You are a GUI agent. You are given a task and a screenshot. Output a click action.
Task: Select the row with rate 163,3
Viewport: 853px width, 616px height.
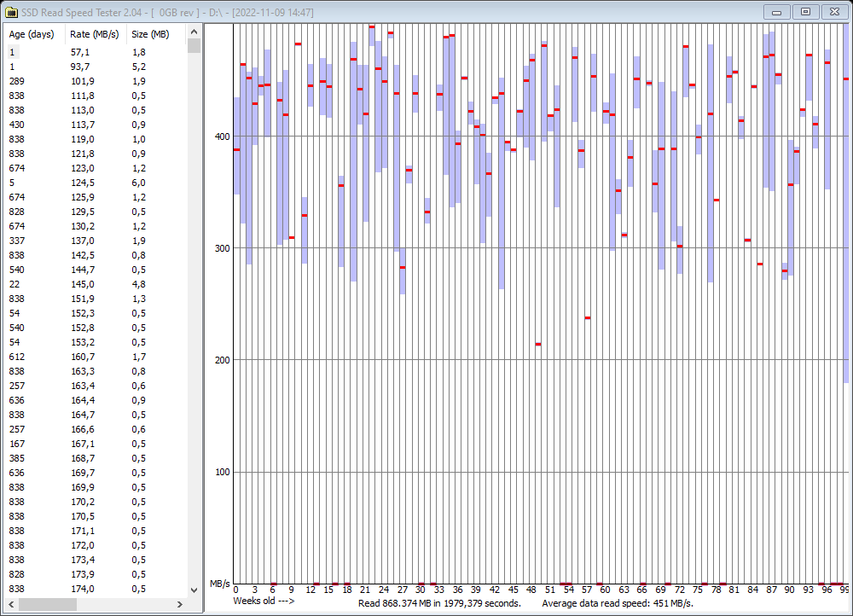(96, 372)
